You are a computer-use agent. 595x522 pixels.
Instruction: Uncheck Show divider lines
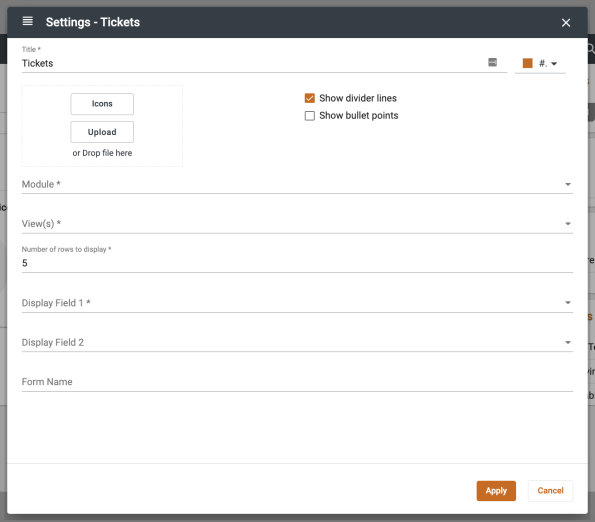point(310,98)
